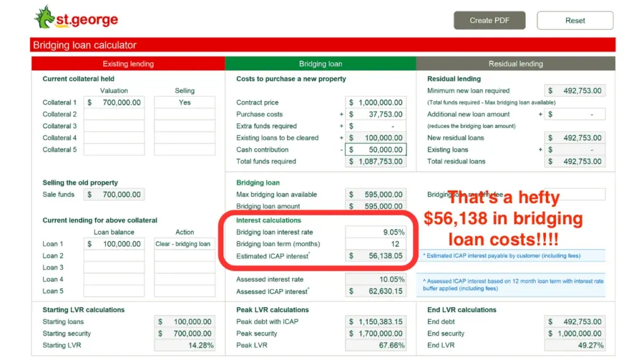Open the Loan 5 Action dropdown
644x362 pixels.
pos(184,291)
